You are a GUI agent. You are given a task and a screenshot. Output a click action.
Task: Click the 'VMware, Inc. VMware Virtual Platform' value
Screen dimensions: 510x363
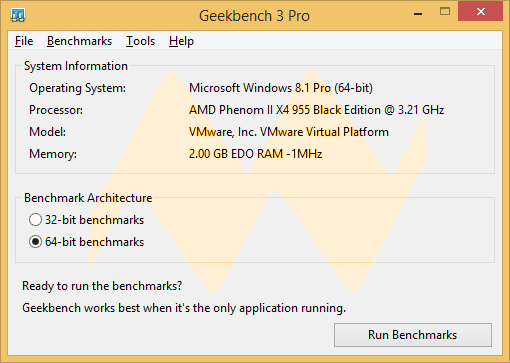click(289, 132)
